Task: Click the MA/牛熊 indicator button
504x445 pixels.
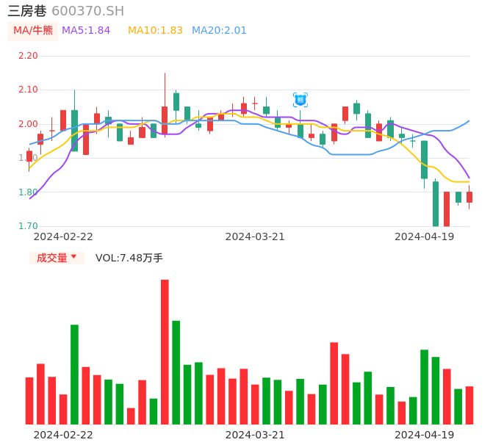Action: (x=33, y=31)
